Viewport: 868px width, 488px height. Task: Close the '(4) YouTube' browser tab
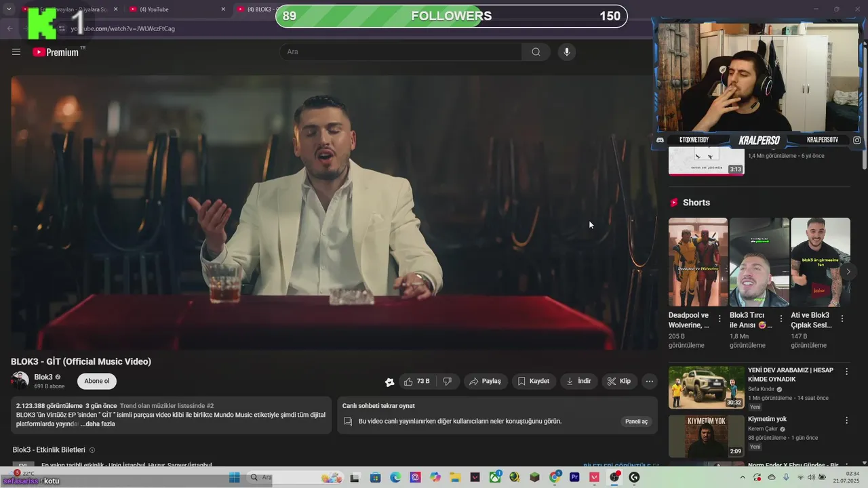(x=223, y=9)
